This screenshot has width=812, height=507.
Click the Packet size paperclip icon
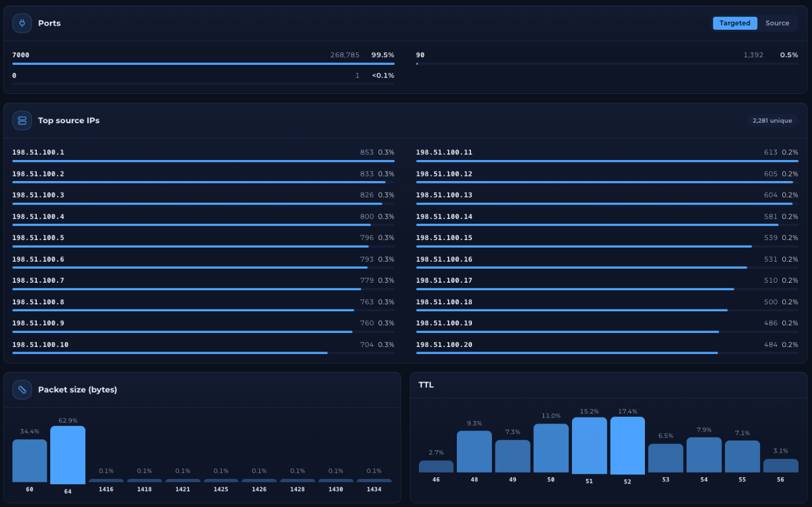point(22,390)
